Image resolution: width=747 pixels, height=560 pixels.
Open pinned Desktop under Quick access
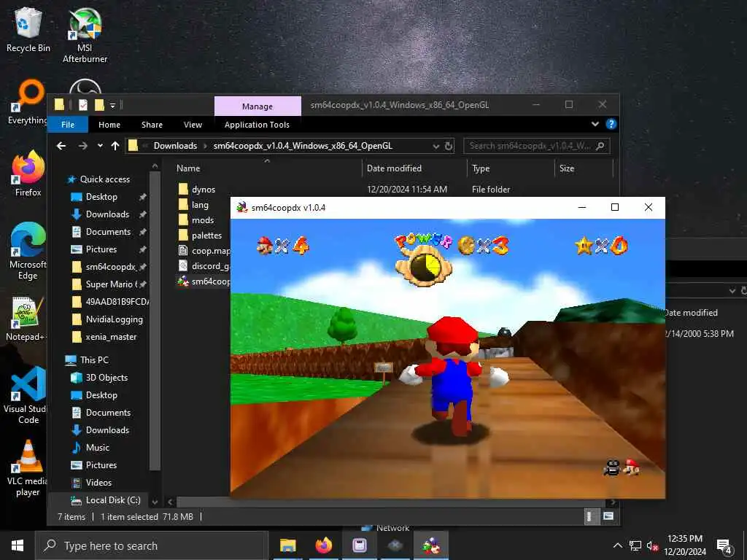point(101,197)
